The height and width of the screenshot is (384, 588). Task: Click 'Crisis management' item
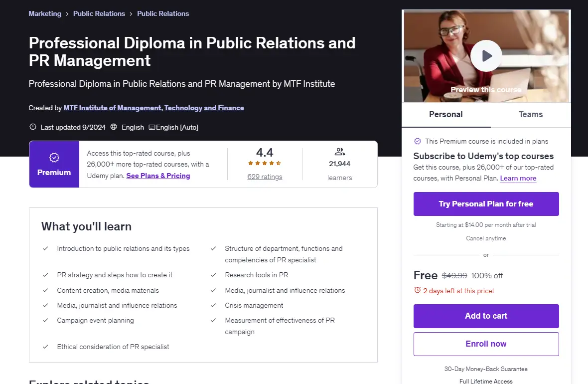[254, 305]
